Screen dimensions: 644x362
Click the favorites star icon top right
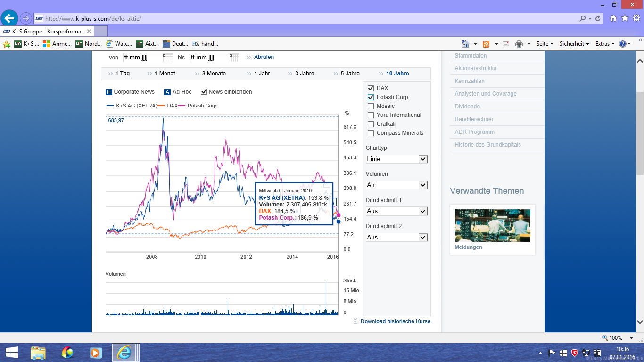(x=625, y=18)
